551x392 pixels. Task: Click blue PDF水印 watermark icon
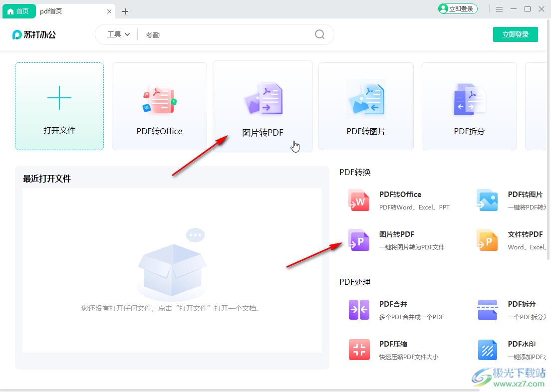(x=487, y=350)
